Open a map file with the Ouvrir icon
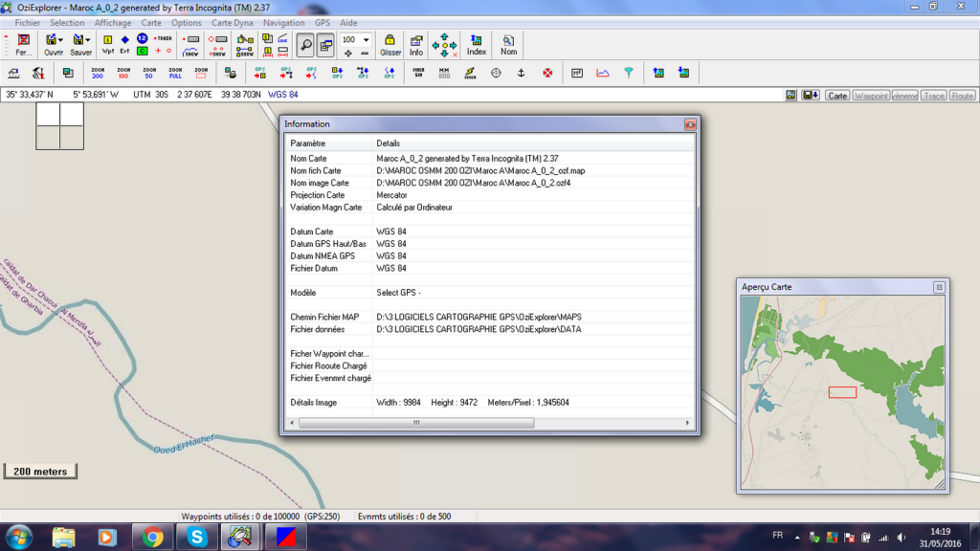Viewport: 980px width, 551px height. [x=51, y=45]
